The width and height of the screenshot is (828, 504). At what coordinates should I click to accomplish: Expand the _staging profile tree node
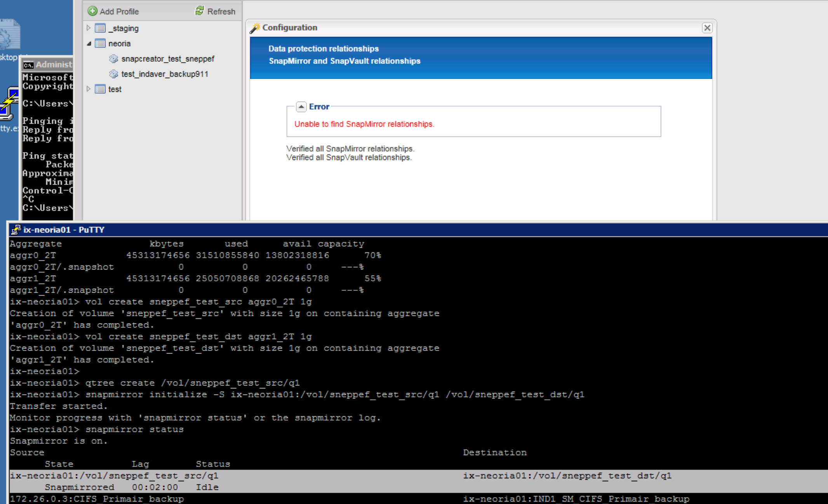tap(89, 28)
